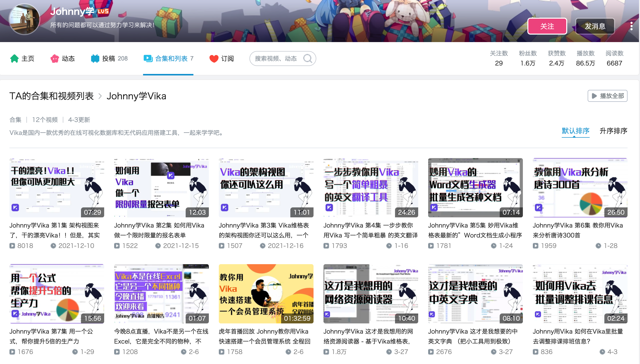Viewport: 640px width, 364px height.
Task: Click clock icon beside 2021-12-10
Action: [x=53, y=246]
